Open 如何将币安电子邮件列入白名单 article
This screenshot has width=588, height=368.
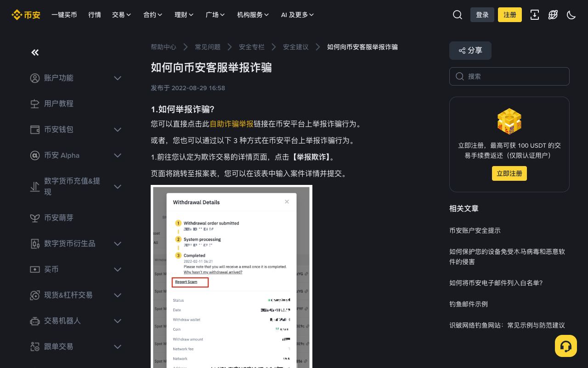tap(496, 283)
